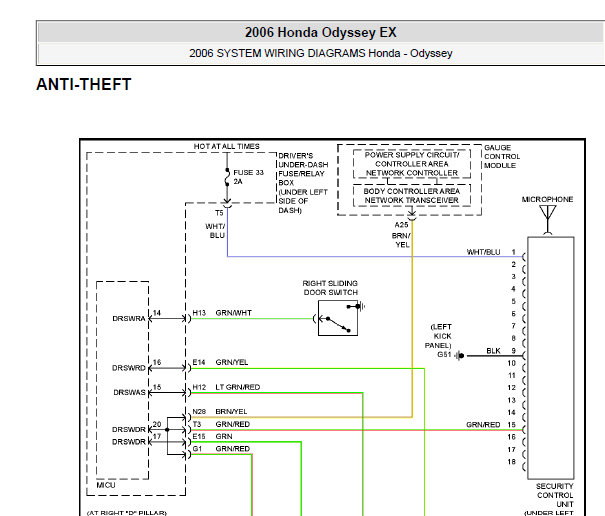Click the "G51" ground label
This screenshot has height=516, width=605.
coord(444,354)
